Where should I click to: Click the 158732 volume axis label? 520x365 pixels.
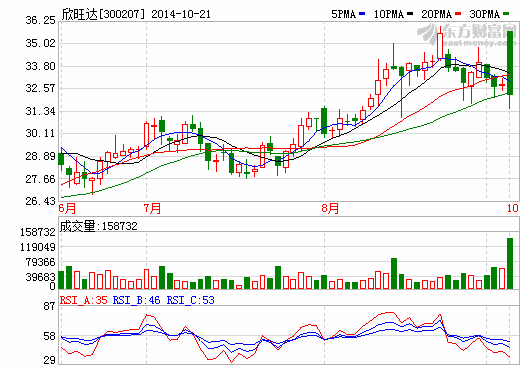coord(38,232)
